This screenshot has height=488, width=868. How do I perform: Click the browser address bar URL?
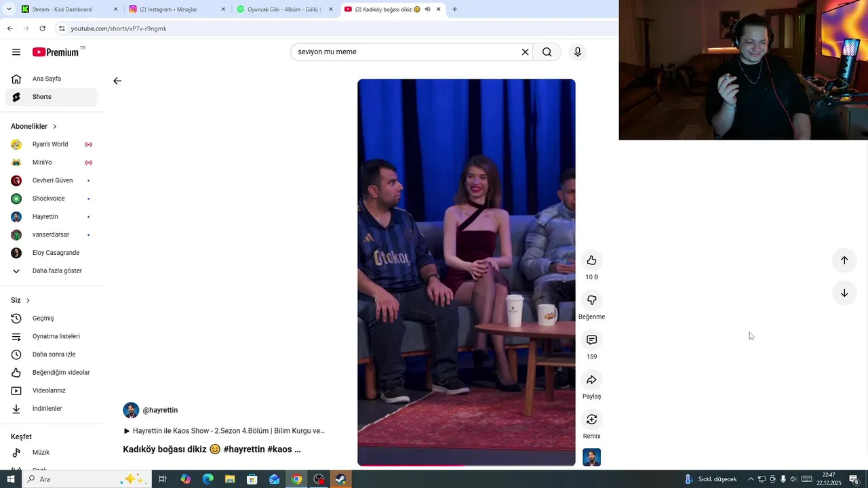pyautogui.click(x=119, y=28)
